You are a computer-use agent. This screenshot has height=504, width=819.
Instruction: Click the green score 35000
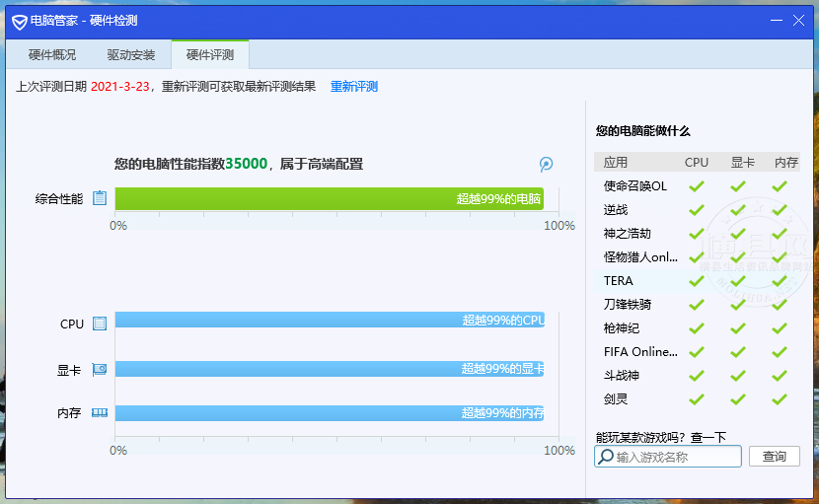[246, 164]
